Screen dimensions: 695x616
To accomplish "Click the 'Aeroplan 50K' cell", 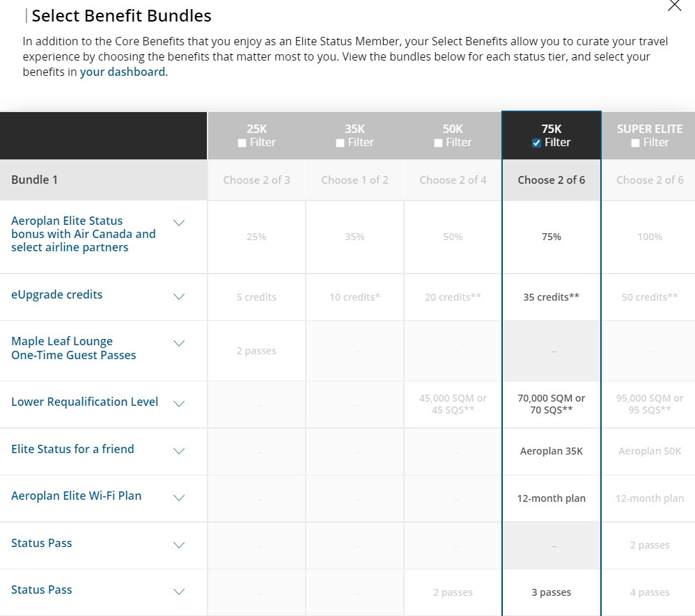I will [650, 451].
